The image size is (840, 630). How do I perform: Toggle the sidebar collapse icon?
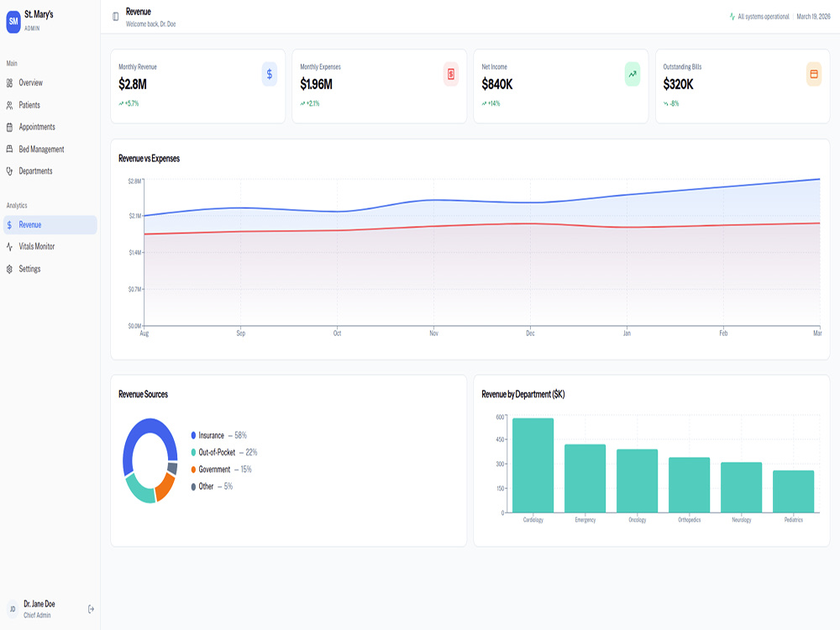pyautogui.click(x=115, y=17)
